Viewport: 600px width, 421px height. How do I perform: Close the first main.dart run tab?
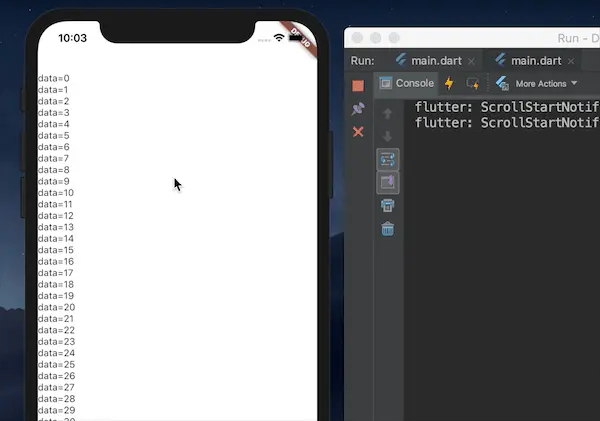coord(471,61)
